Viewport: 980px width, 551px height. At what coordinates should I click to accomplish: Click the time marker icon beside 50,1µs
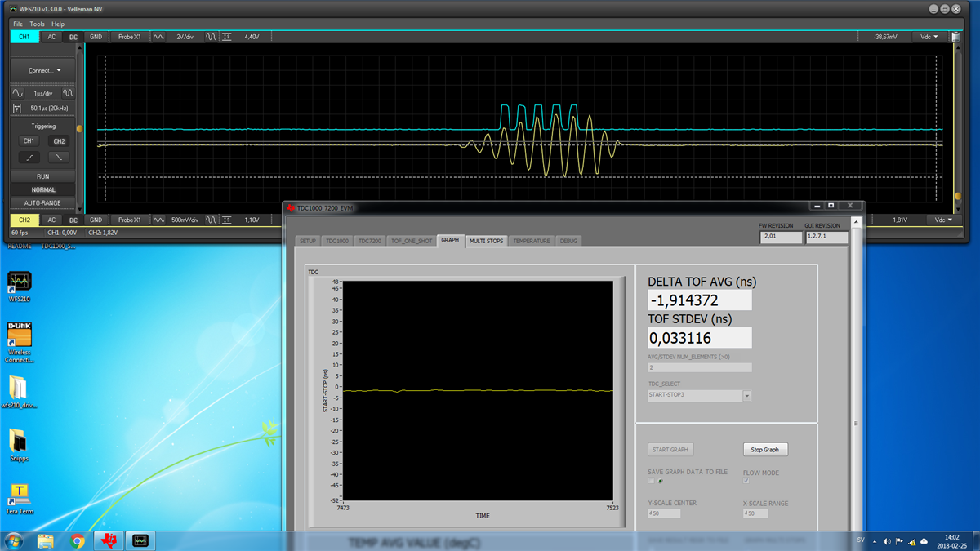tap(18, 108)
